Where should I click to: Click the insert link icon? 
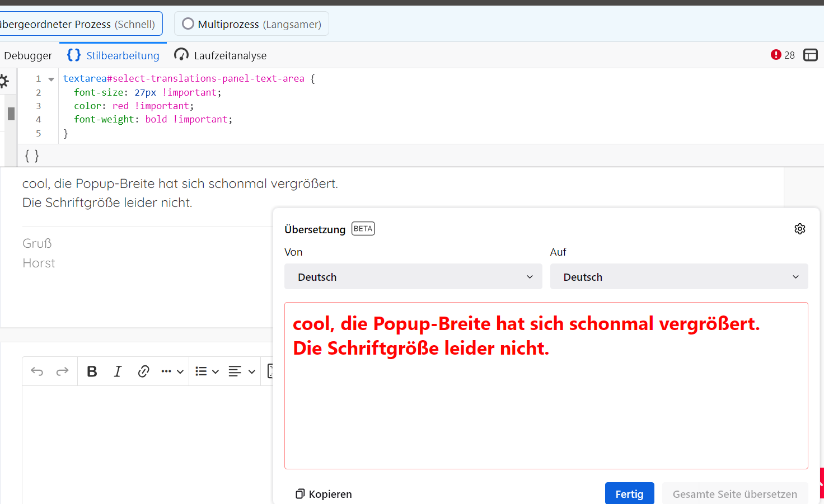tap(143, 371)
